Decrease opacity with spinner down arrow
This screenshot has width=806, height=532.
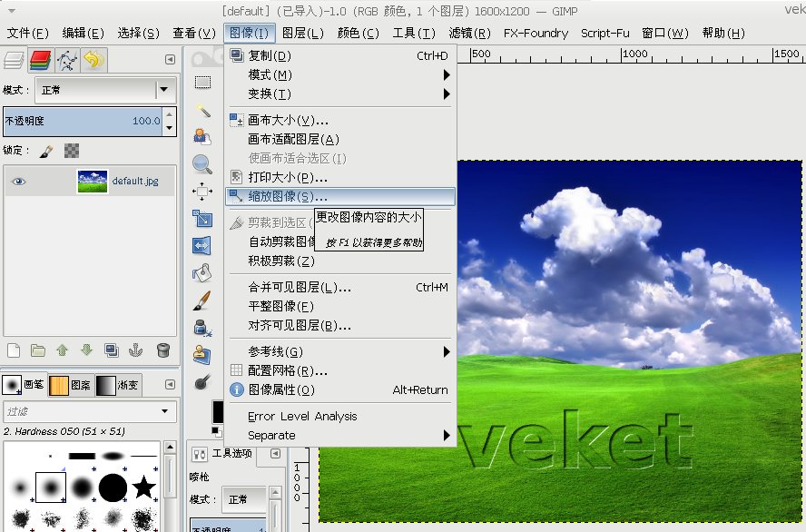coord(170,129)
